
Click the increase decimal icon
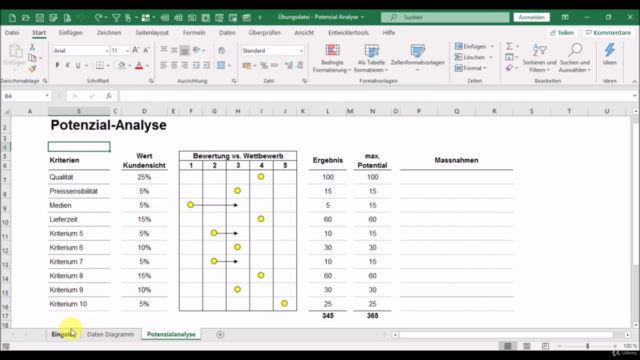(x=289, y=65)
